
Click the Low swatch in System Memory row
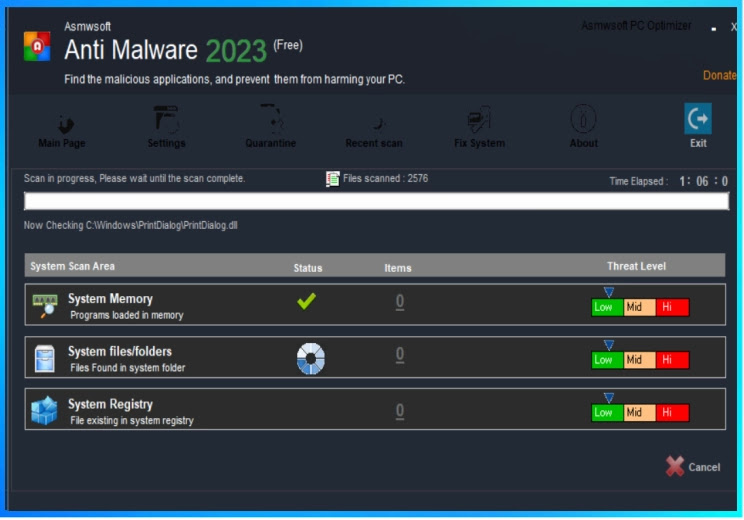coord(607,307)
